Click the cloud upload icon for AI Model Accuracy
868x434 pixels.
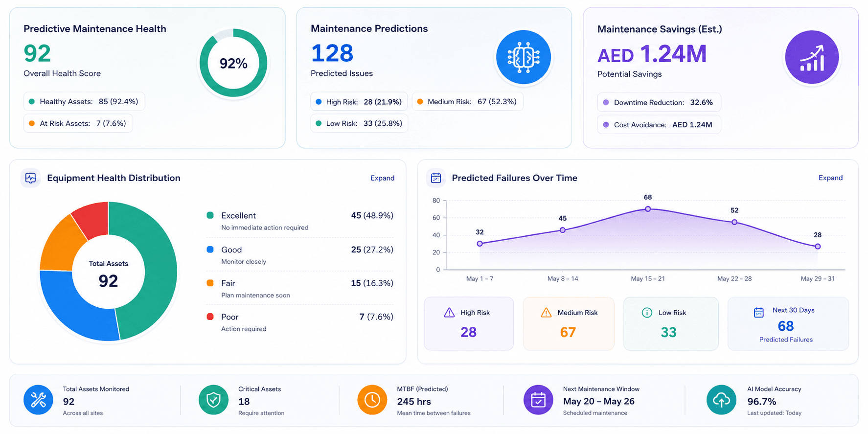721,400
